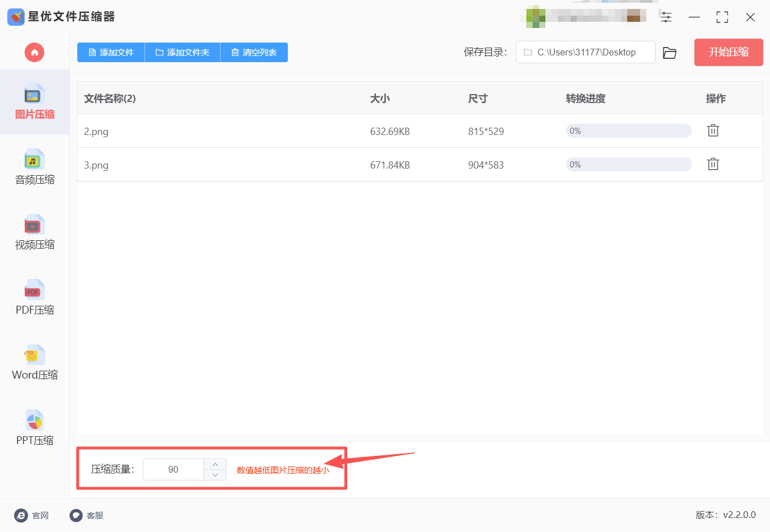Viewport: 770px width, 532px height.
Task: Click the 星优文件压缩器 app logo icon
Action: 16,17
